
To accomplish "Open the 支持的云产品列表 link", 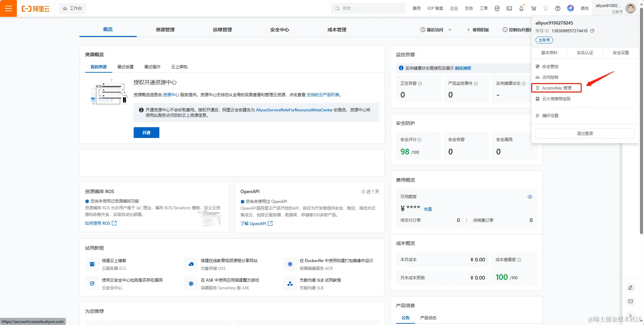I will click(323, 95).
